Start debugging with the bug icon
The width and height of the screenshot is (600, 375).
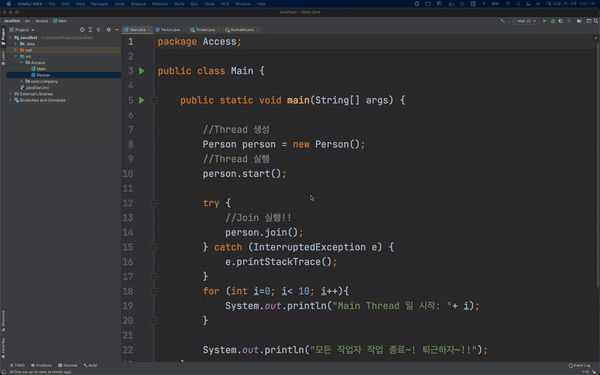553,21
